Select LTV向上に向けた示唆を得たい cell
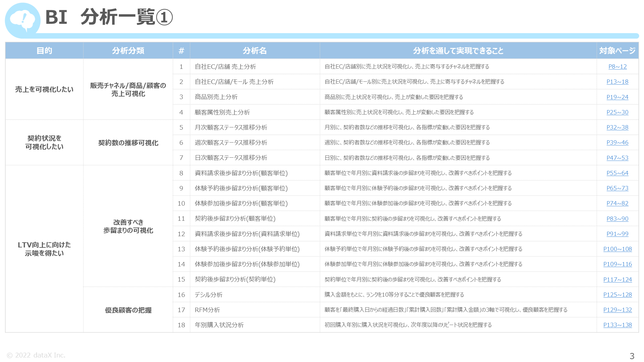 click(44, 249)
